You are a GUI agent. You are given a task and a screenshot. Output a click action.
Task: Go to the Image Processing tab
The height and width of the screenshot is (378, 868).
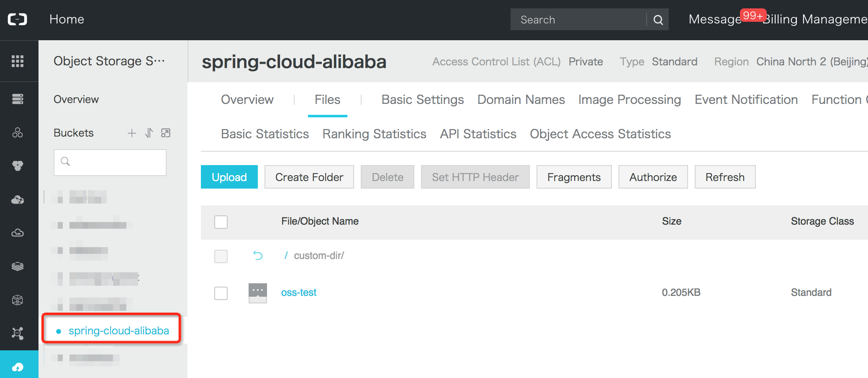pyautogui.click(x=629, y=100)
